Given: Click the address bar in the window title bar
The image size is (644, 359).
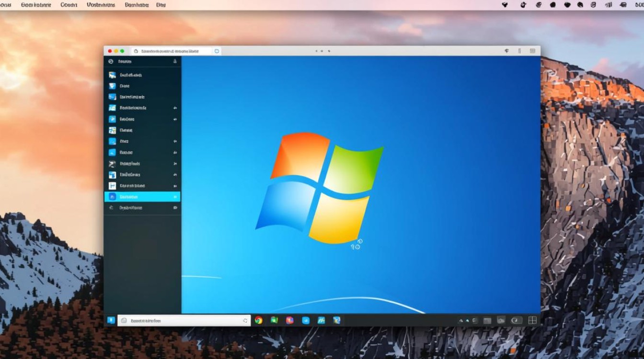Looking at the screenshot, I should 172,51.
